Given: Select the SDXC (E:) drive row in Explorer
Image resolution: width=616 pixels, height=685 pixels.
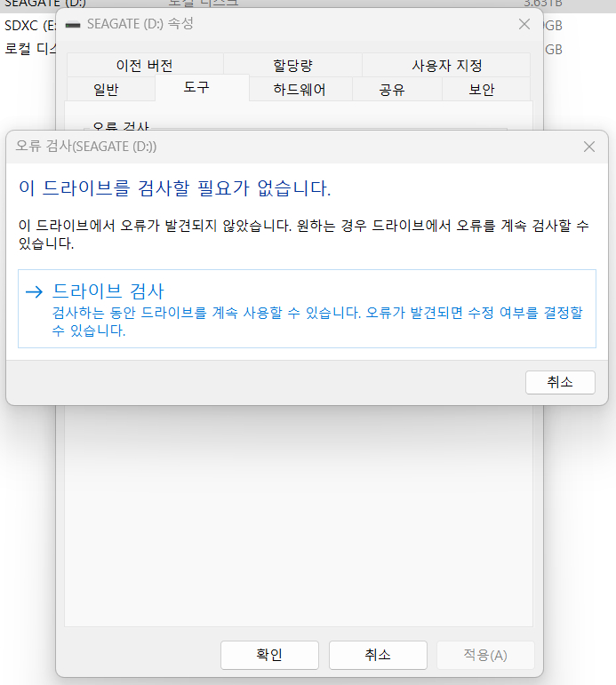Looking at the screenshot, I should click(x=29, y=26).
